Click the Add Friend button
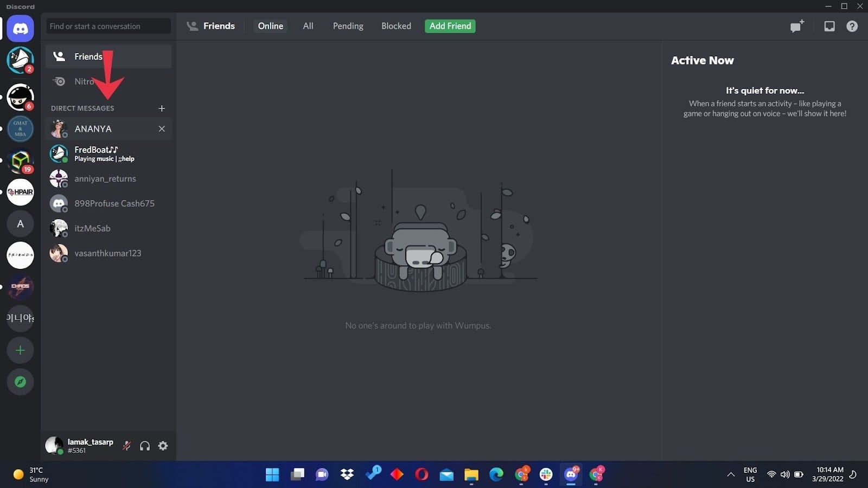 [450, 26]
